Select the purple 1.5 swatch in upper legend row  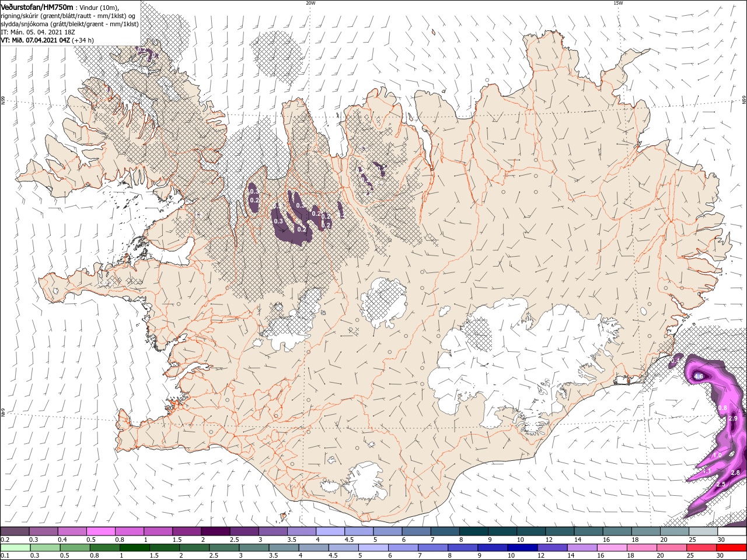(x=187, y=531)
